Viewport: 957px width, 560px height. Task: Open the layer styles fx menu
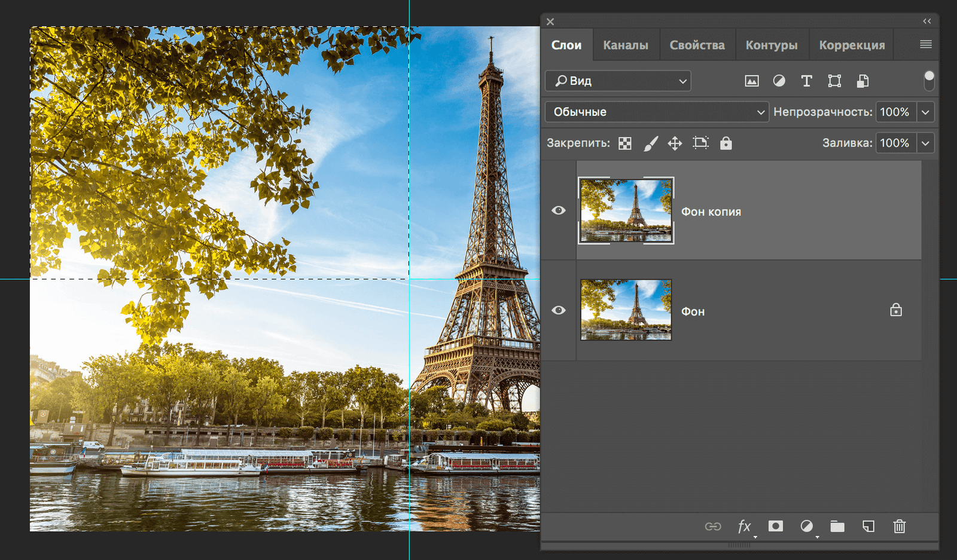(744, 526)
